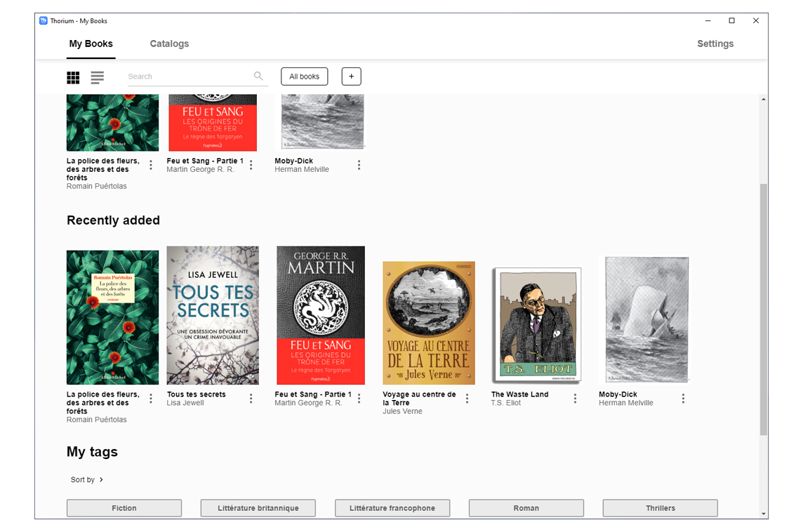Filter by Littérature britannique tag
The width and height of the screenshot is (803, 532).
pyautogui.click(x=258, y=508)
